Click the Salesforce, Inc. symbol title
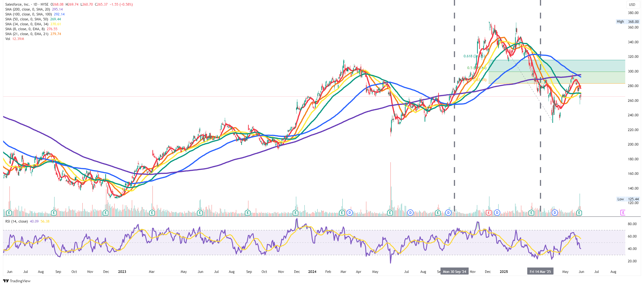 click(x=17, y=4)
